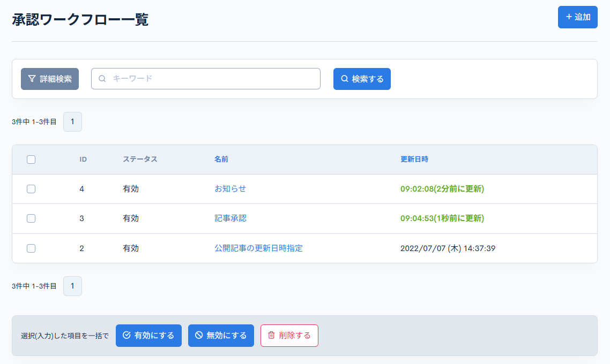Screen dimensions: 610x364
Task: Click the search icon on 検索する
Action: pos(344,78)
